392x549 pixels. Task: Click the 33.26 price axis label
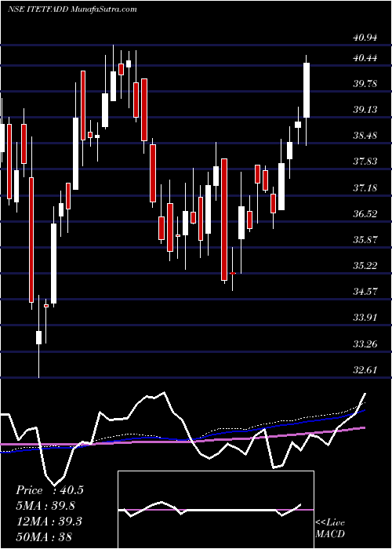point(365,344)
